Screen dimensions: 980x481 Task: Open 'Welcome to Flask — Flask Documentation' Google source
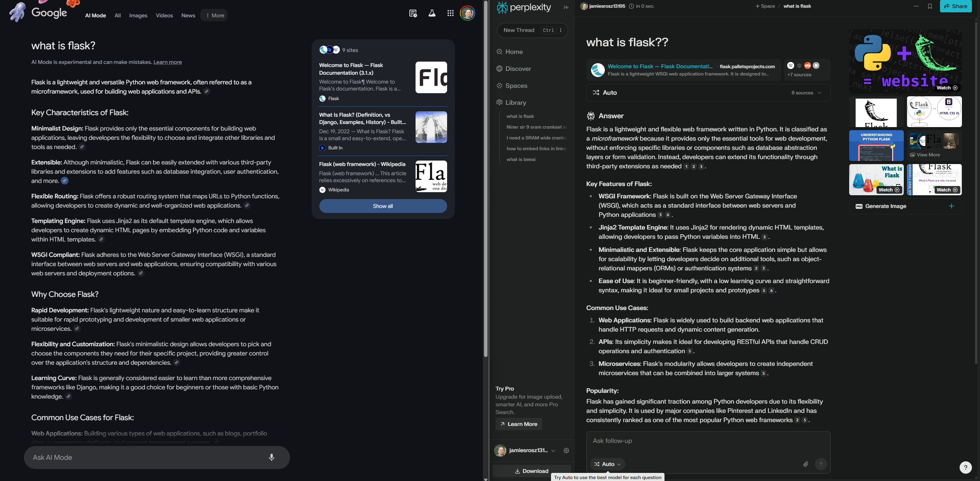tap(383, 82)
